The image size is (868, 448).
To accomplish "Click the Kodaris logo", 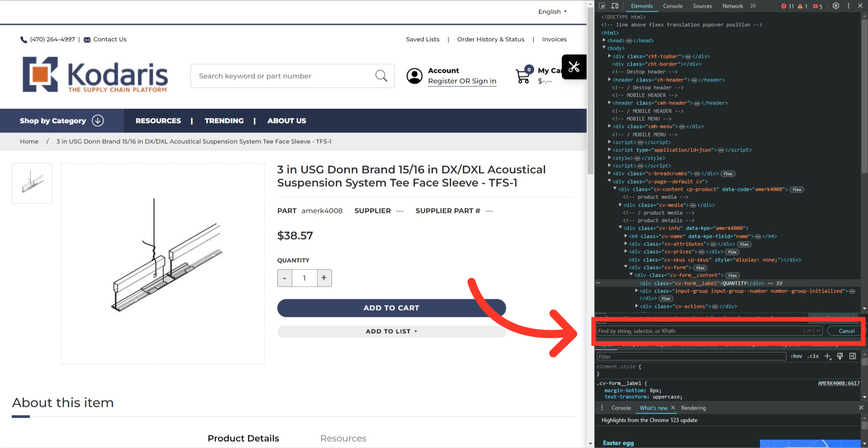I will [95, 75].
